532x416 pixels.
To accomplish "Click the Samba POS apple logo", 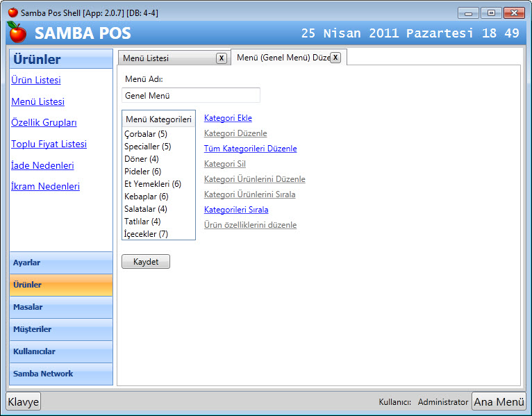I will [17, 32].
